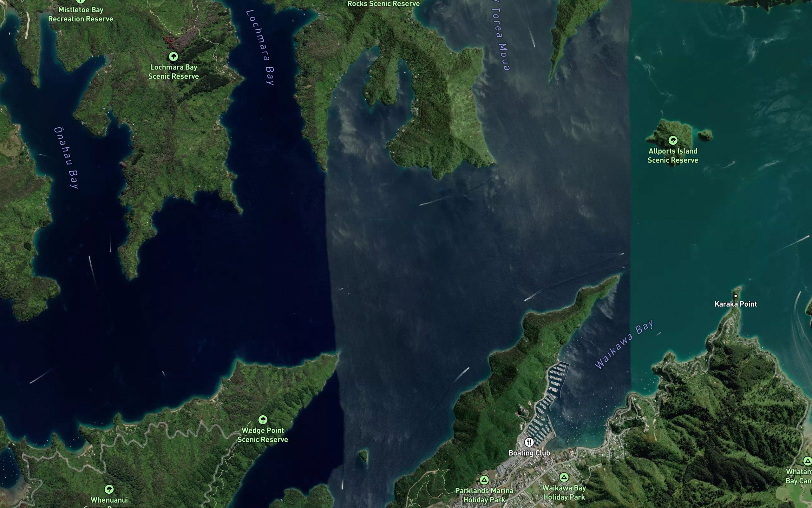This screenshot has width=812, height=508.
Task: Click the Wedge Point Scenic Reserve park icon
Action: pos(263,420)
